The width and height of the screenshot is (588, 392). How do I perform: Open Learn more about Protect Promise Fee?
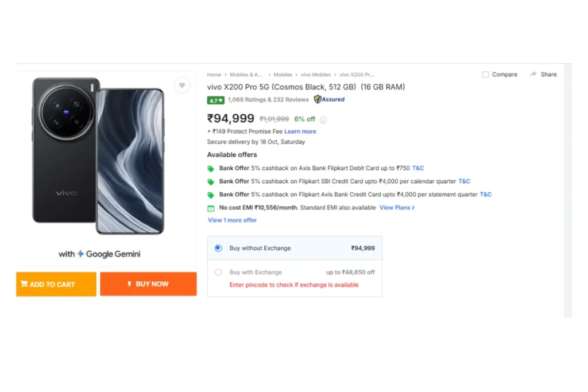(300, 131)
